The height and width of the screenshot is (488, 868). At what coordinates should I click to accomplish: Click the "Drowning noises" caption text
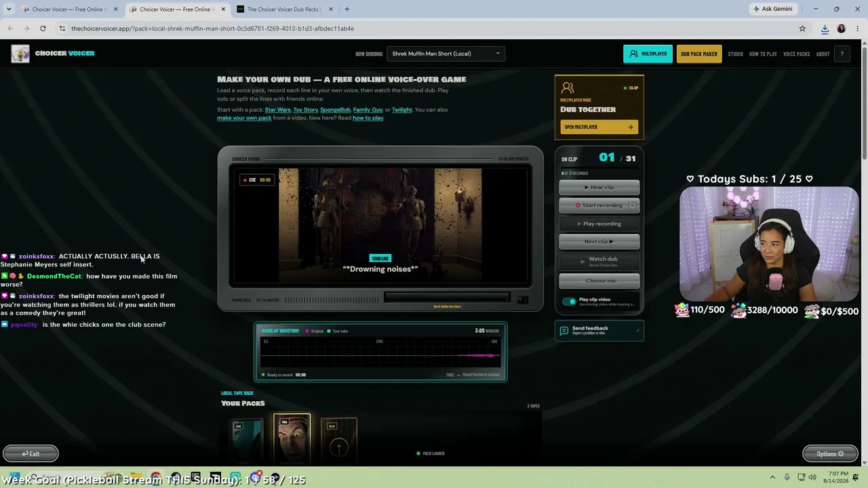point(380,269)
